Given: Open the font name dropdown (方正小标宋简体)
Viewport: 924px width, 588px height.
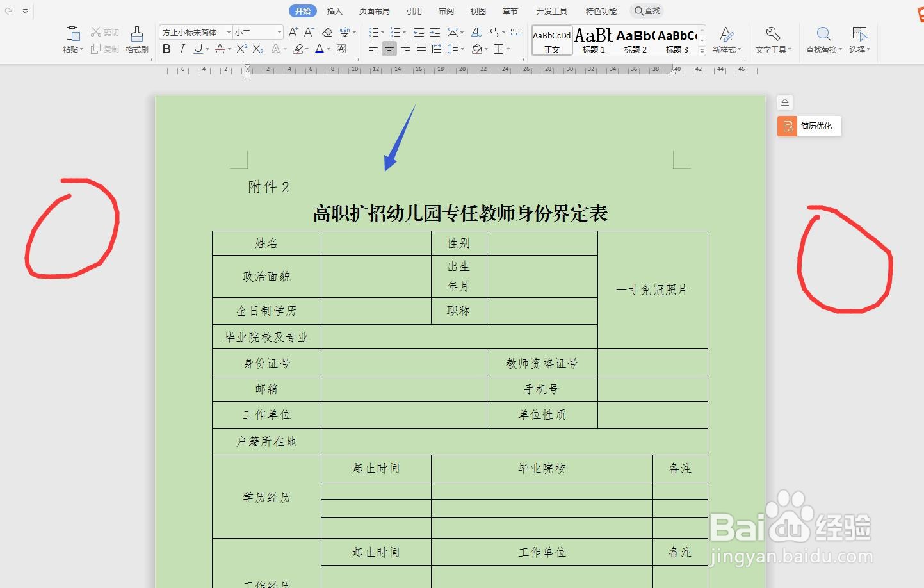Looking at the screenshot, I should (x=229, y=32).
